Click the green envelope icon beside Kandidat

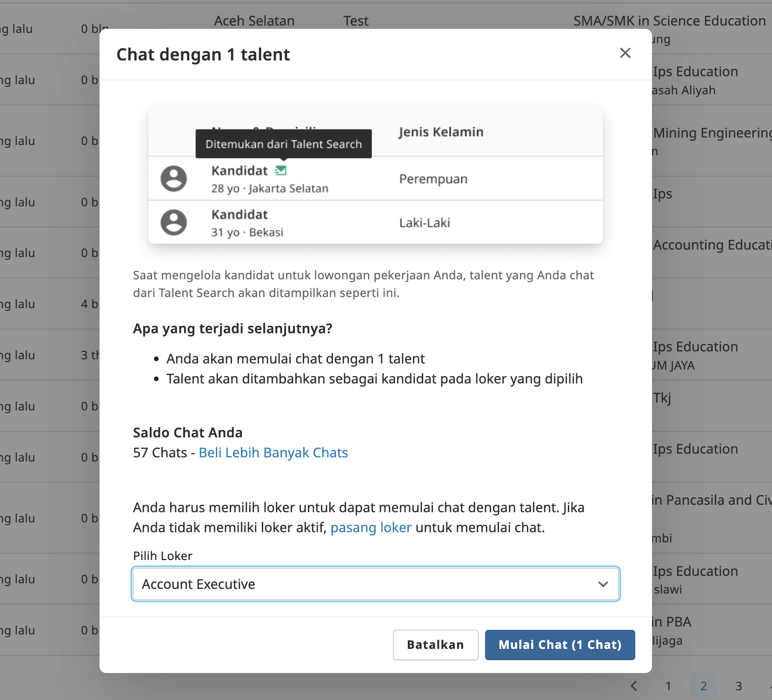pyautogui.click(x=280, y=171)
